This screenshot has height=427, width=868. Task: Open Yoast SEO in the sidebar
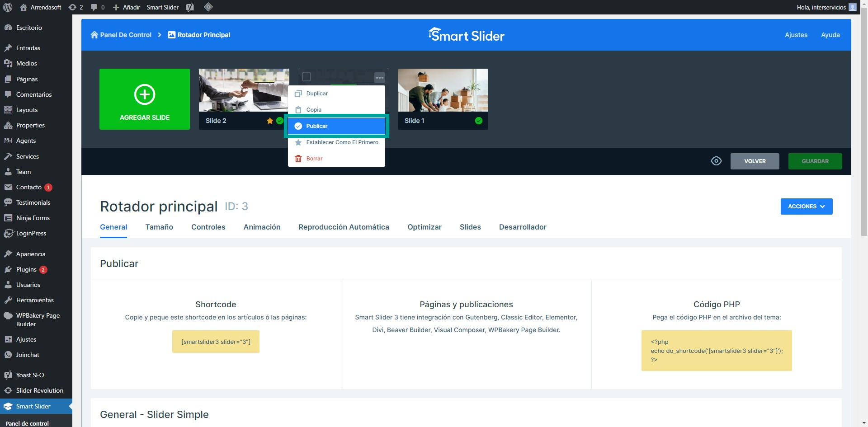point(36,375)
